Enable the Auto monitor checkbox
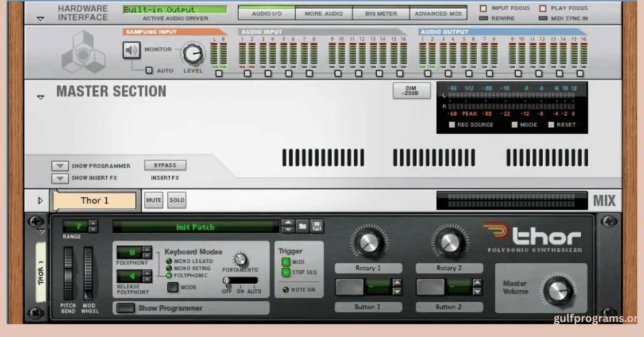 [149, 70]
